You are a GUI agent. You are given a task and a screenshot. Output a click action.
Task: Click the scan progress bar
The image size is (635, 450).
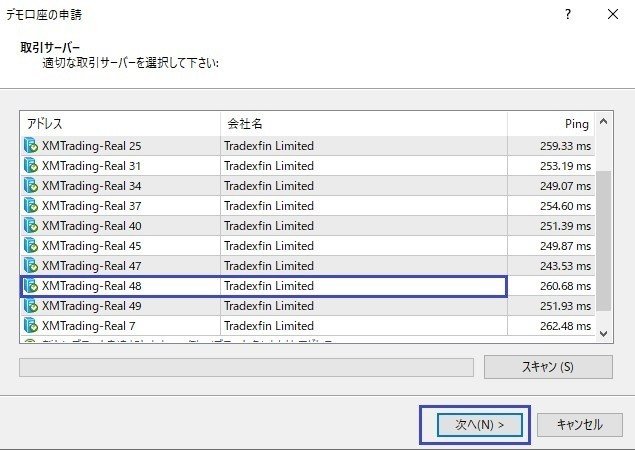tap(246, 367)
